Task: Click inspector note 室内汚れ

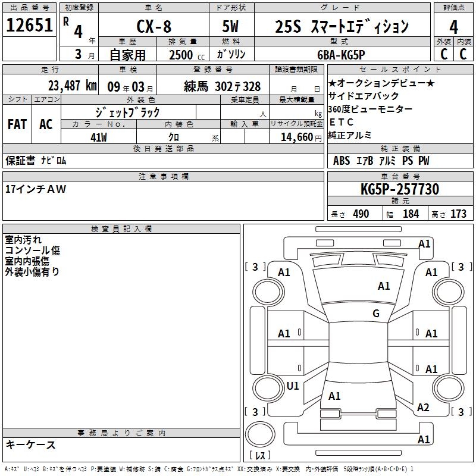Action: 23,240
